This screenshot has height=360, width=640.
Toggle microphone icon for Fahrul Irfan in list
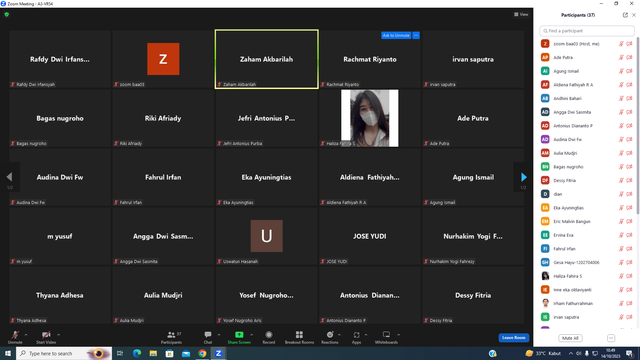[621, 249]
